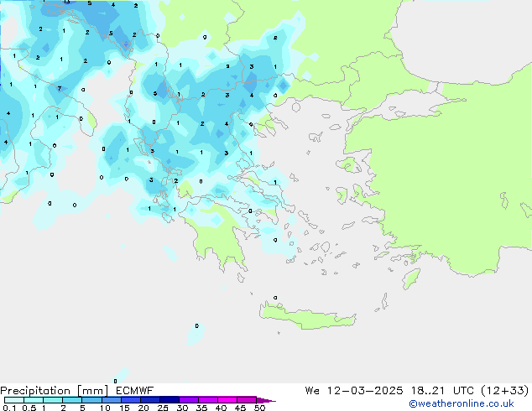Click the island of Rhodes on the map

tap(411, 278)
